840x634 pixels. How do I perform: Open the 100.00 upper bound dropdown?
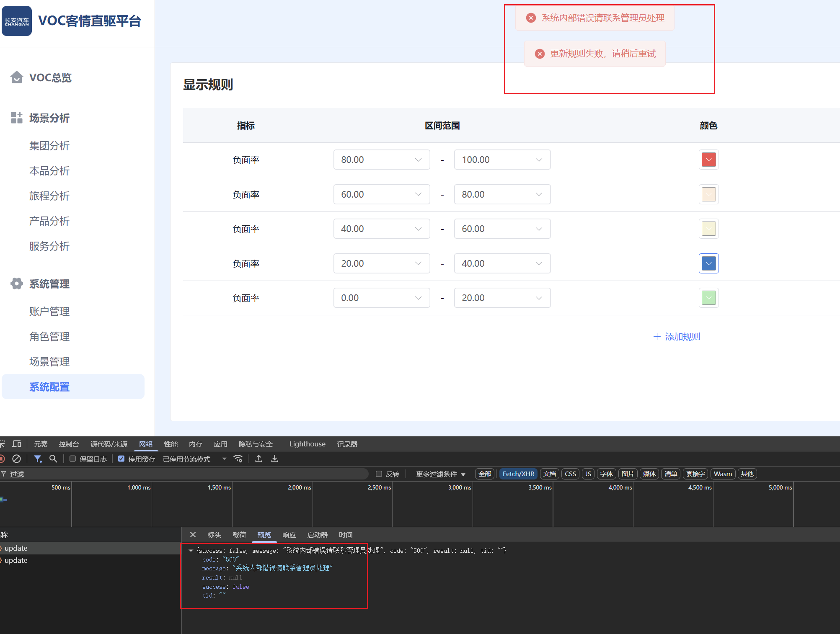tap(502, 160)
